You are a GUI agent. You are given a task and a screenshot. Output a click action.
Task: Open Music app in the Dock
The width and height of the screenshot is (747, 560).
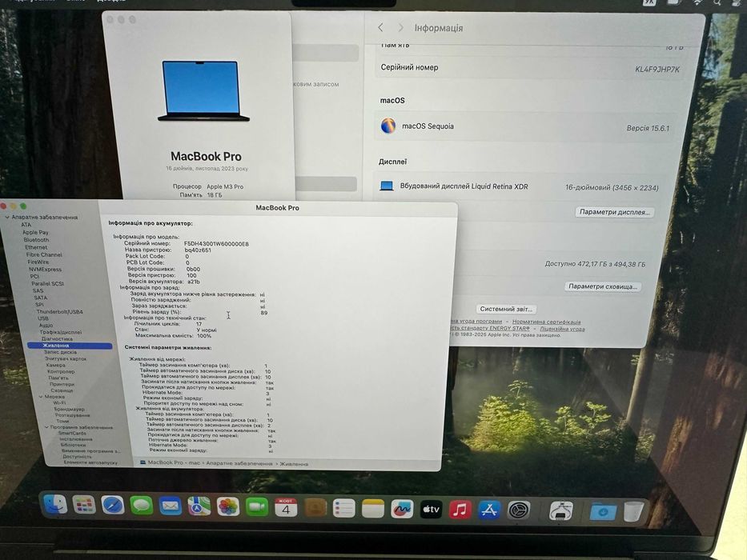(x=460, y=510)
